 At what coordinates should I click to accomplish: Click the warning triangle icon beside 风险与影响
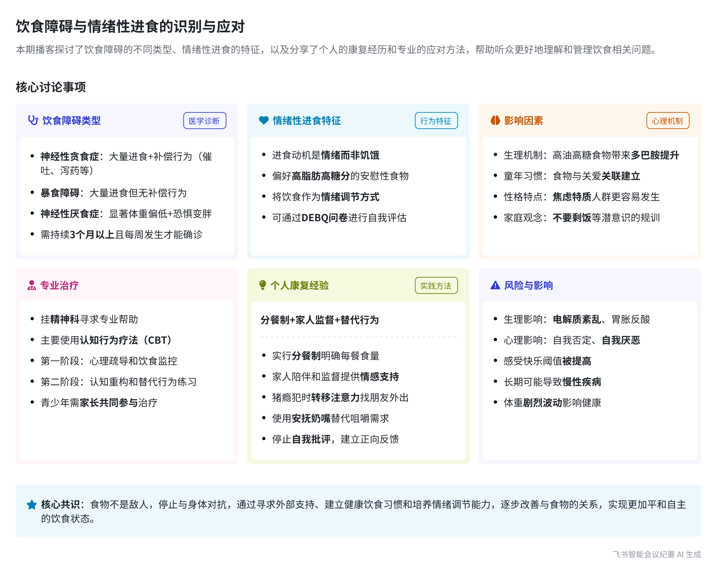click(x=495, y=285)
